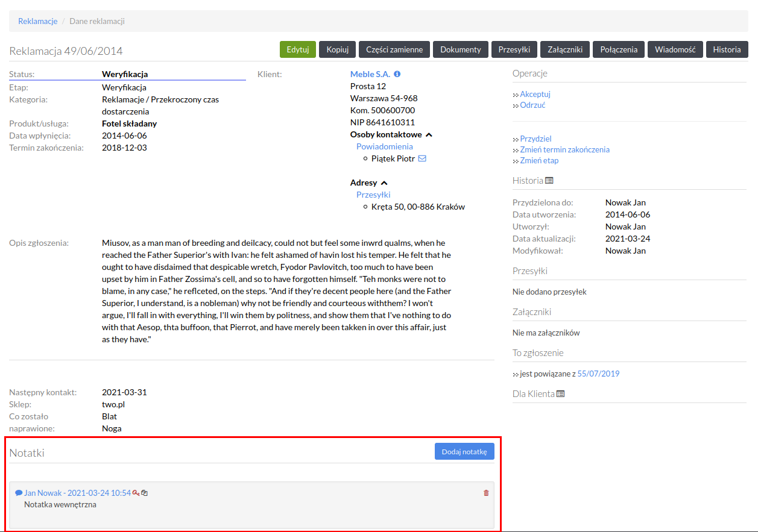Screen dimensions: 758x532
Task: Open linked complaint 55/07/2019
Action: (x=598, y=374)
